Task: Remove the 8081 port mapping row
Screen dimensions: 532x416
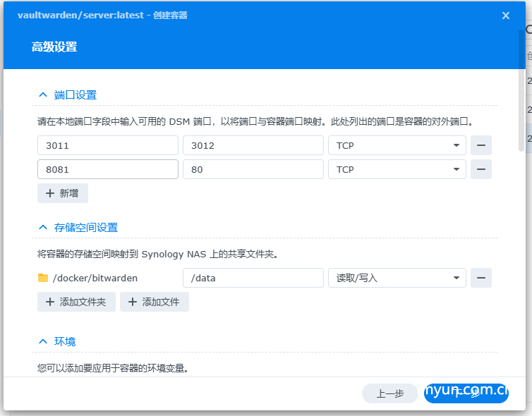Action: pos(480,169)
